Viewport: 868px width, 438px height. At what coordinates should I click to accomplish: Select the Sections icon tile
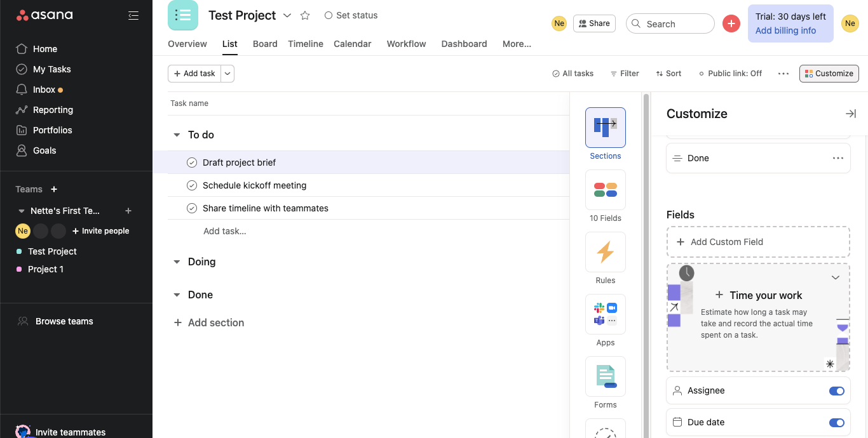coord(605,128)
